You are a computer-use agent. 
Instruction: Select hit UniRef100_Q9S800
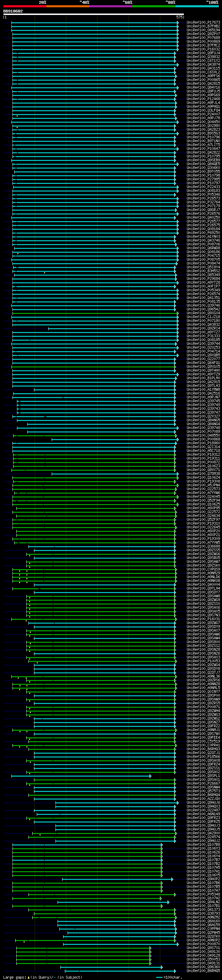(203, 642)
